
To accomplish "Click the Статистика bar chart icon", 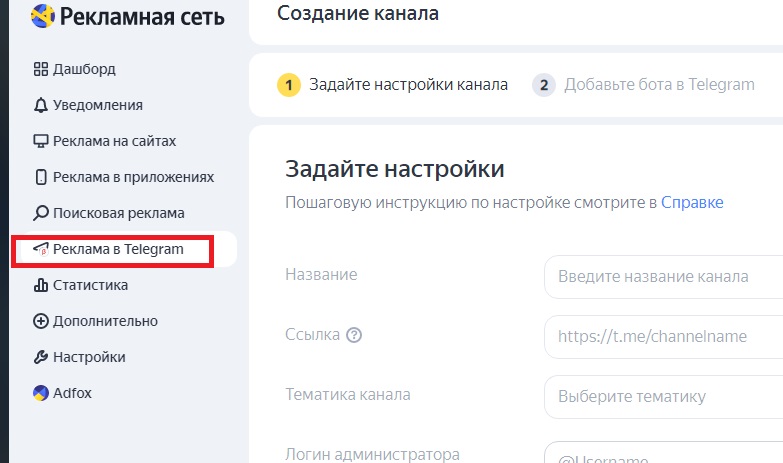I will point(41,285).
